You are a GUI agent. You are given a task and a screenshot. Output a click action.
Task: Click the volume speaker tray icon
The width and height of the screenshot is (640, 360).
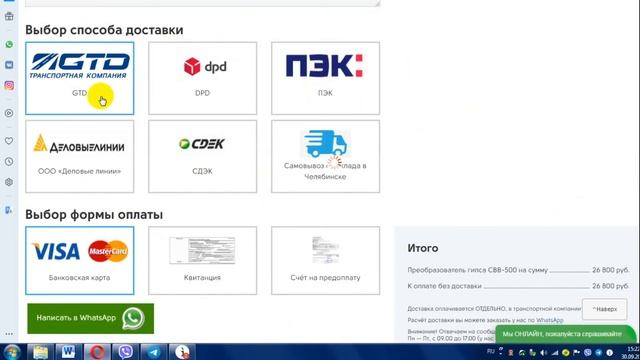click(x=543, y=353)
